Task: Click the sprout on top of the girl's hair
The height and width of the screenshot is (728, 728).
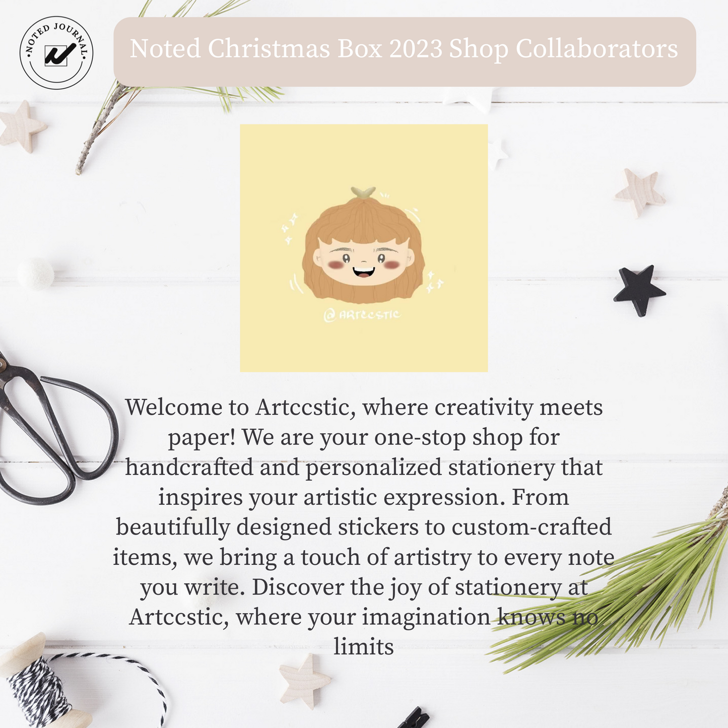Action: tap(363, 191)
